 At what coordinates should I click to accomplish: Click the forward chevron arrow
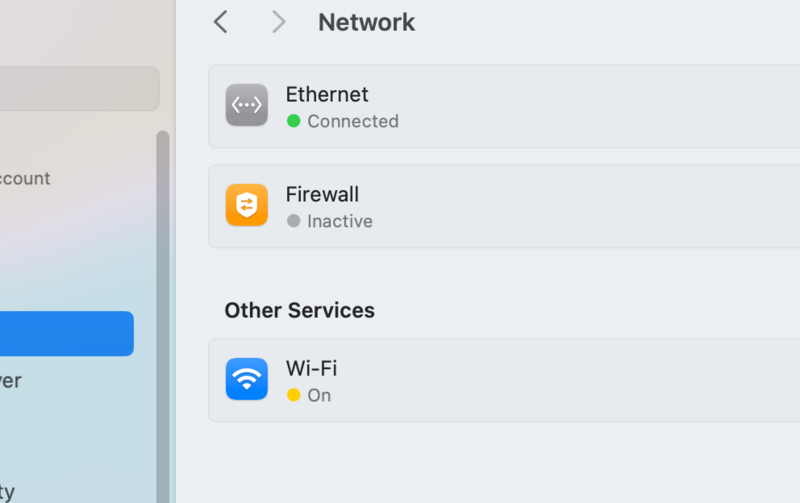coord(278,22)
